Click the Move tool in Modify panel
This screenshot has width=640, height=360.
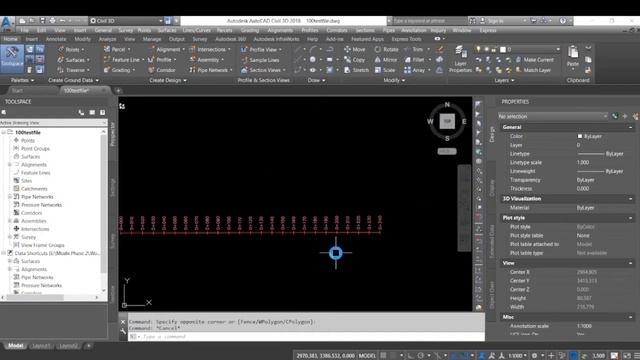[x=354, y=49]
